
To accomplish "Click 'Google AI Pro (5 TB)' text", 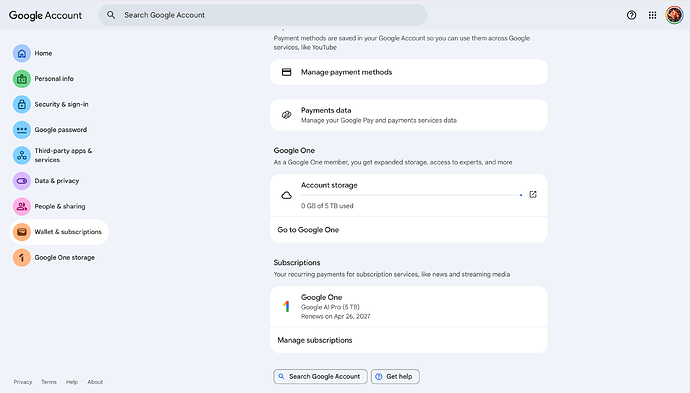I will (330, 307).
